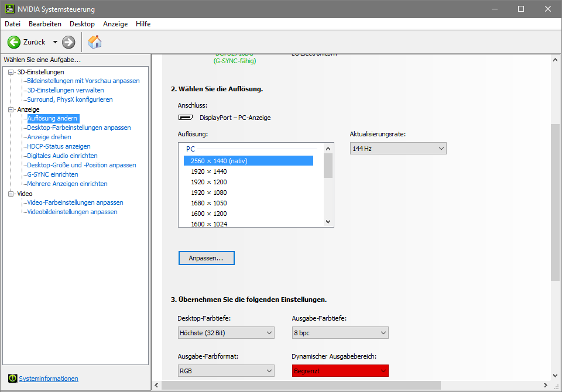Click resolution list scroll down arrow
Screen dimensions: 562x392
(x=328, y=222)
